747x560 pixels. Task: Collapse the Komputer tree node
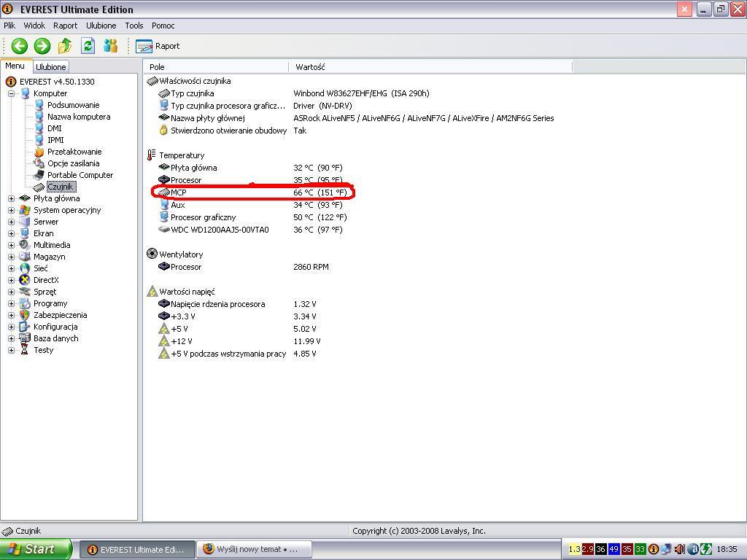(12, 94)
